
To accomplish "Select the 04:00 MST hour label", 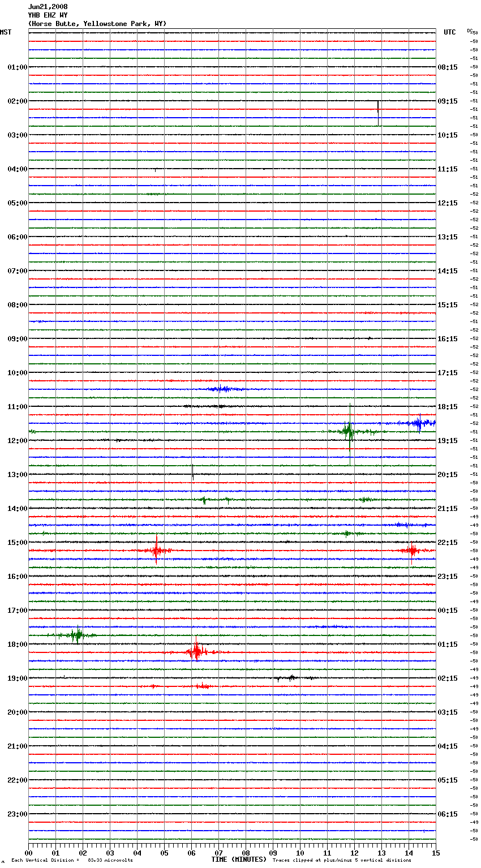I will (17, 169).
